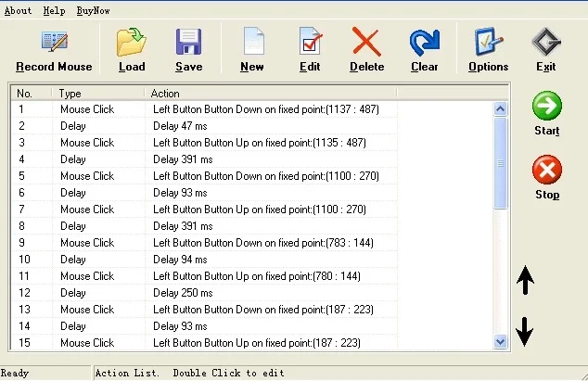Image resolution: width=588 pixels, height=381 pixels.
Task: Click Ready status bar text
Action: pos(15,374)
